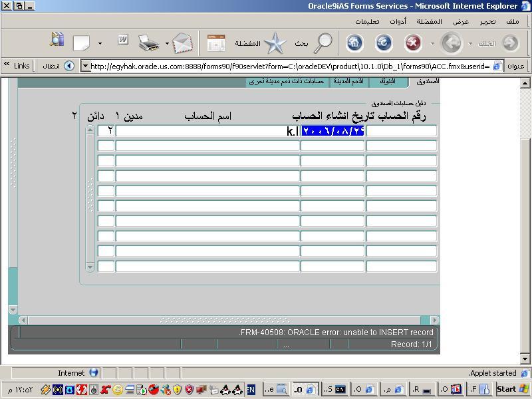This screenshot has width=532, height=399.
Task: Click the Windows Start button
Action: [x=513, y=389]
